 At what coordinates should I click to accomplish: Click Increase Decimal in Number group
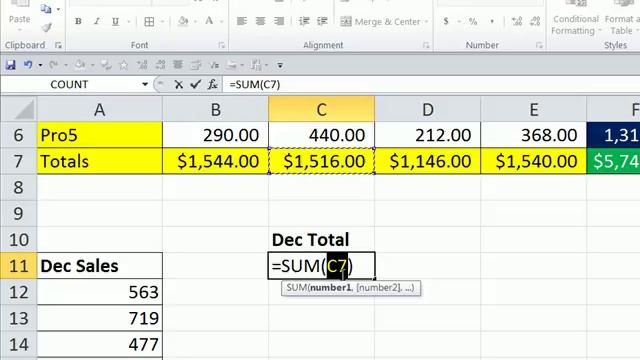tap(517, 21)
